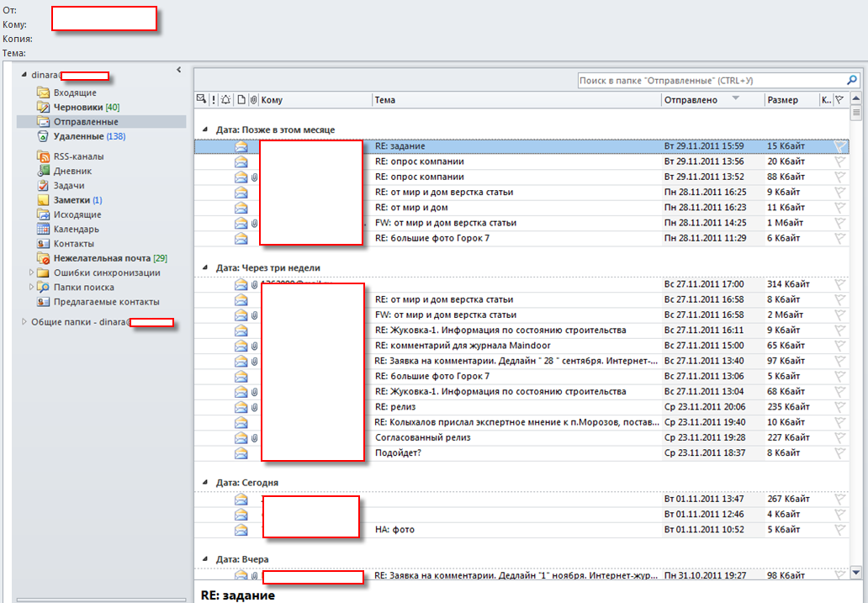Select message RE: задание
The height and width of the screenshot is (603, 868).
[521, 146]
